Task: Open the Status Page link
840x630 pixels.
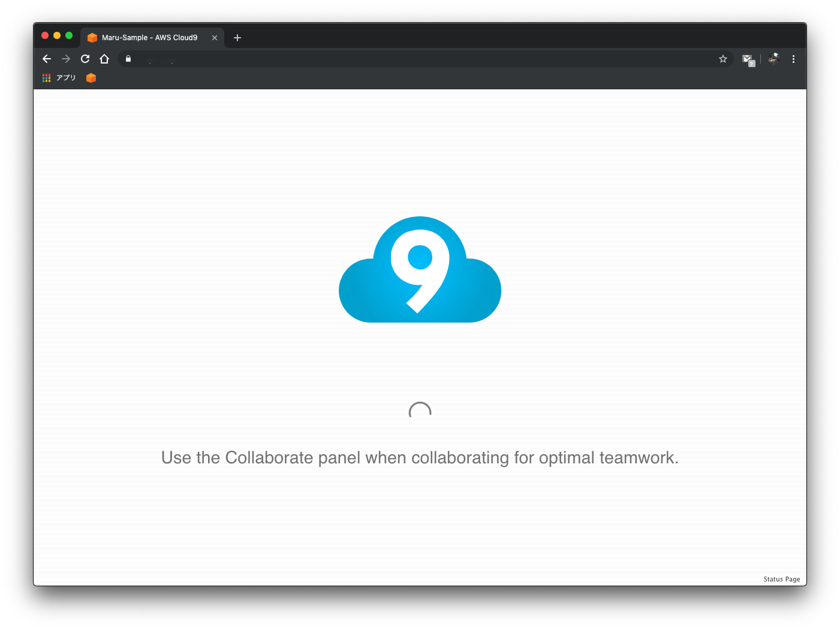Action: (782, 579)
